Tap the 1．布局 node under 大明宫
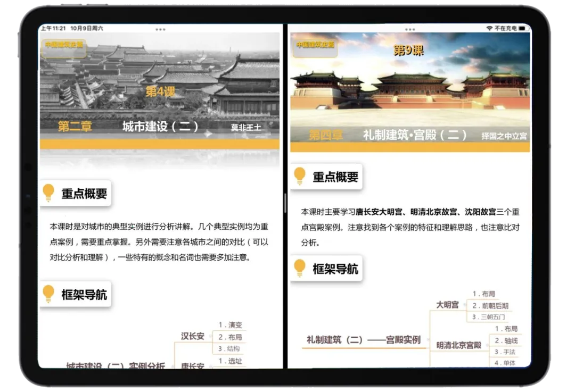The image size is (575, 392). (x=483, y=294)
